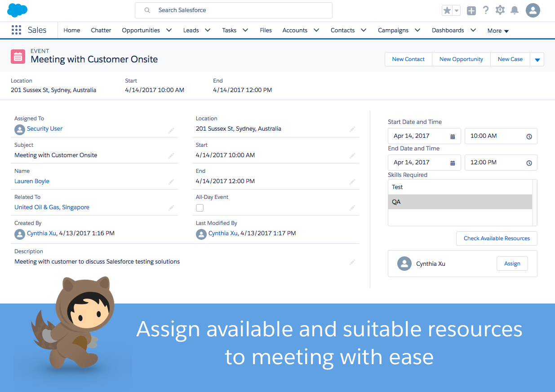
Task: Expand the Favorites list dropdown arrow
Action: point(457,11)
